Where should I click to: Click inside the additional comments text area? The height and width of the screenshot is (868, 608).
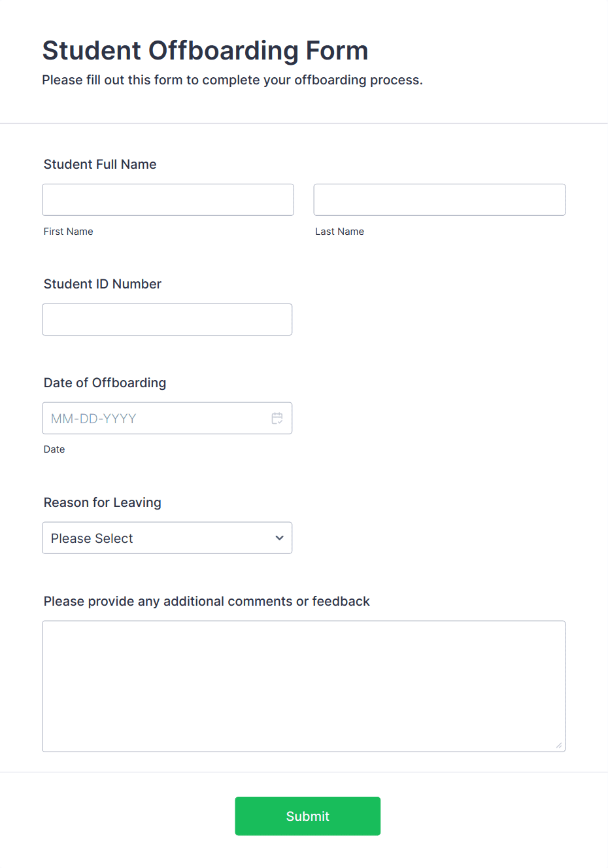point(304,686)
